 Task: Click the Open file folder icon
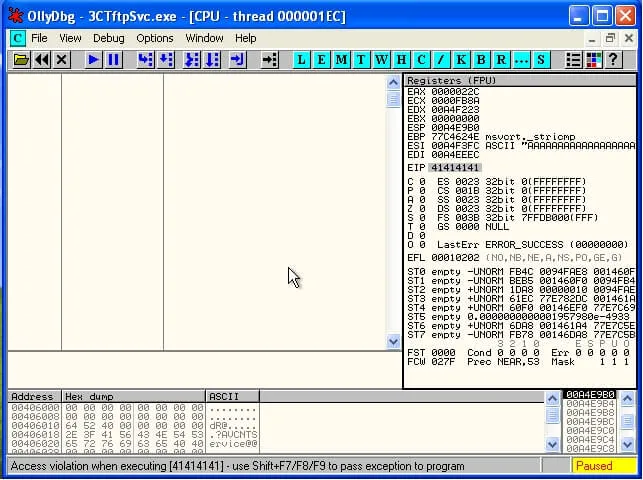[20, 60]
